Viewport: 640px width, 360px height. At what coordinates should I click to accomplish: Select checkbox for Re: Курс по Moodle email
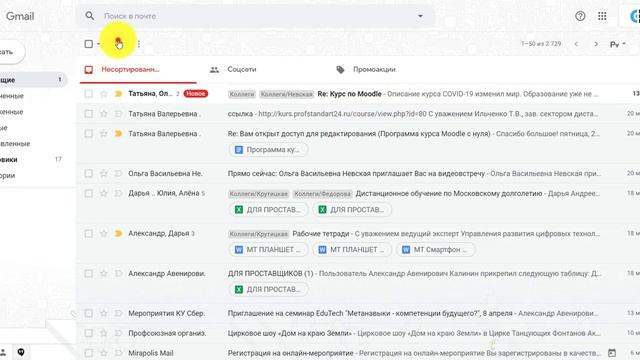pyautogui.click(x=89, y=94)
